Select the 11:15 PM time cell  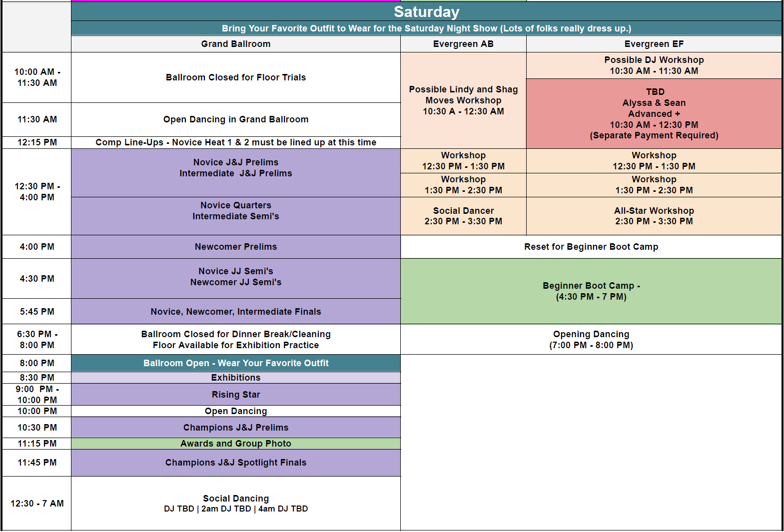coord(37,444)
